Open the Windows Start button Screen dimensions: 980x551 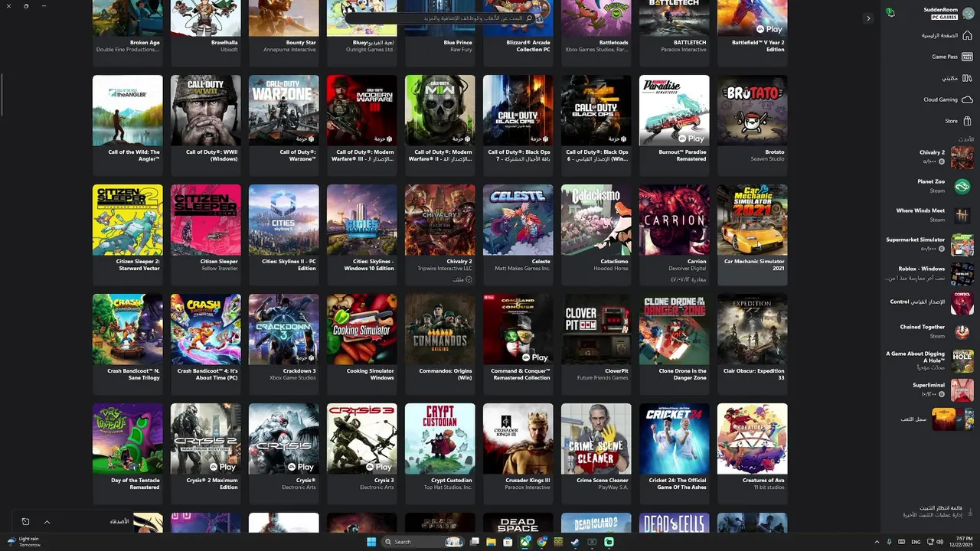pyautogui.click(x=371, y=542)
